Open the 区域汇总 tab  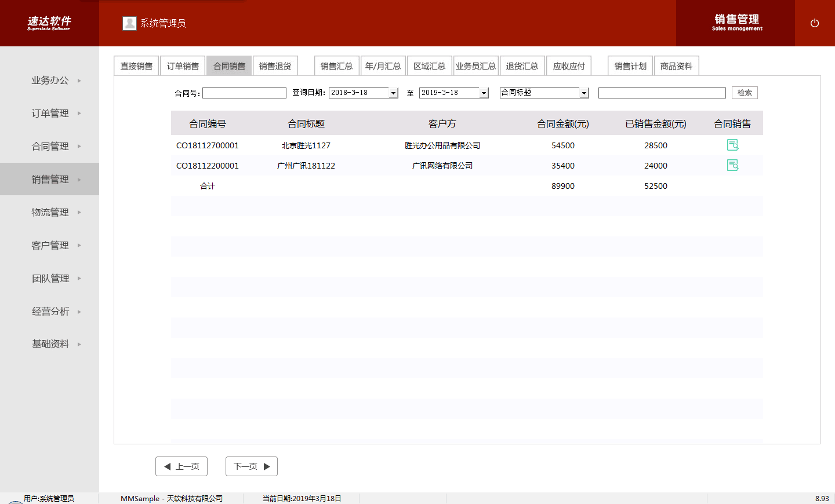[x=429, y=66]
